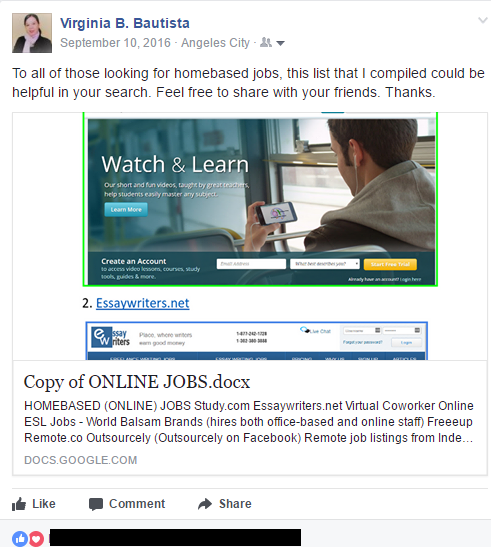Image resolution: width=491 pixels, height=547 pixels.
Task: Click the red heart Love reaction icon
Action: pyautogui.click(x=36, y=539)
